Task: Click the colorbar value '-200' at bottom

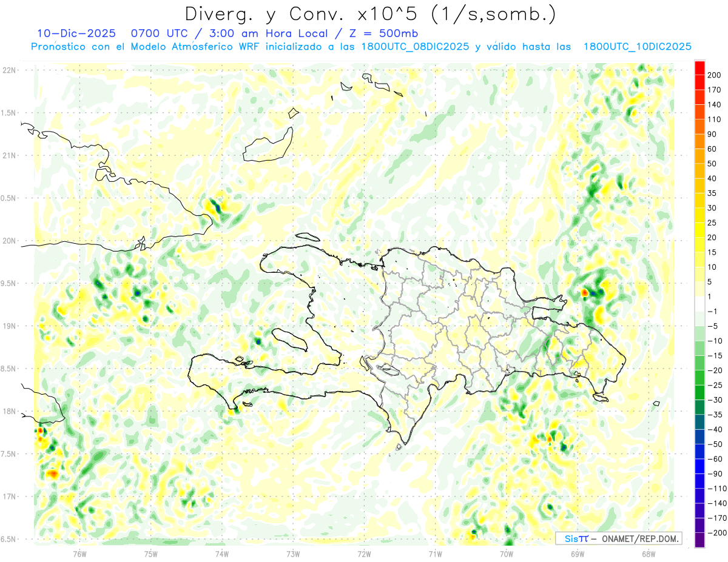Action: 716,532
